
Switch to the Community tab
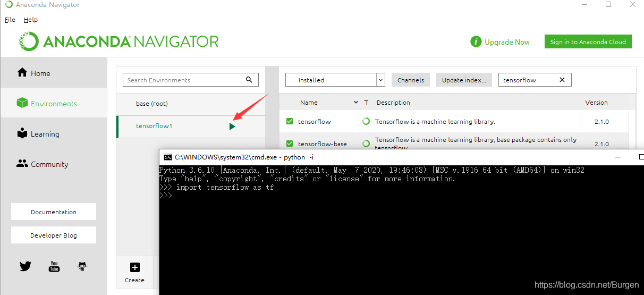click(54, 164)
